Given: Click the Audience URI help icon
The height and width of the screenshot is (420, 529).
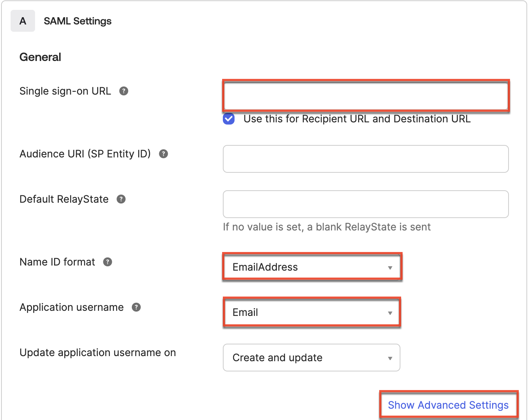Looking at the screenshot, I should click(x=163, y=154).
